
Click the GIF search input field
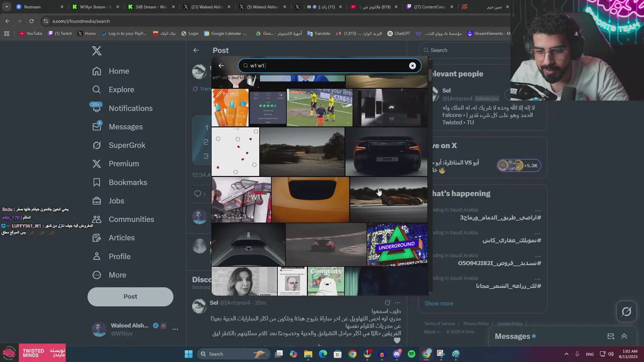click(330, 66)
